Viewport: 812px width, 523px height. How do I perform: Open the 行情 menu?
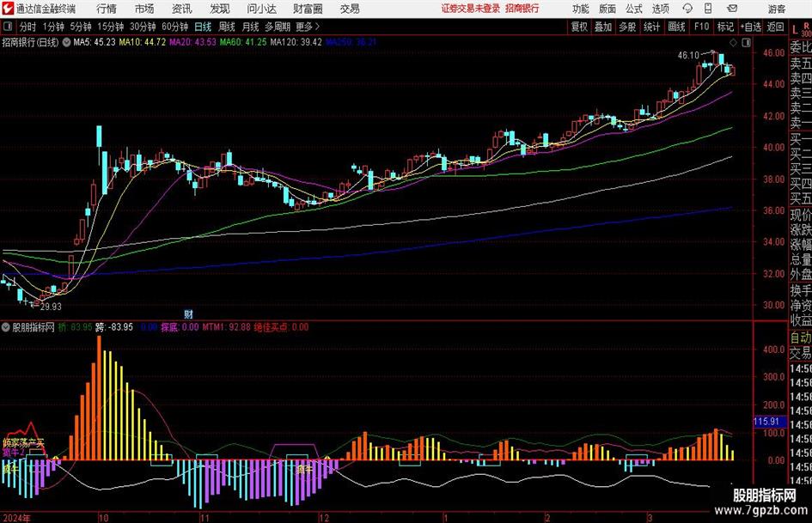coord(107,9)
